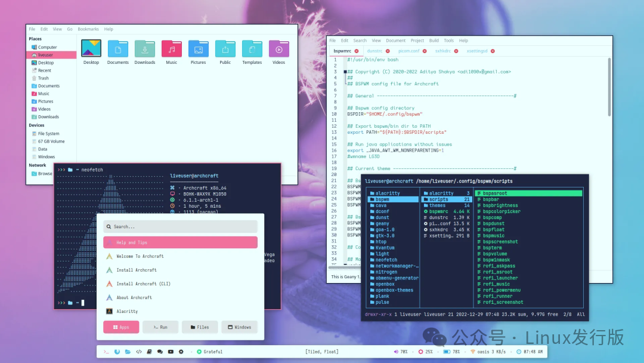
Task: Open Firefox from the taskbar
Action: 117,352
